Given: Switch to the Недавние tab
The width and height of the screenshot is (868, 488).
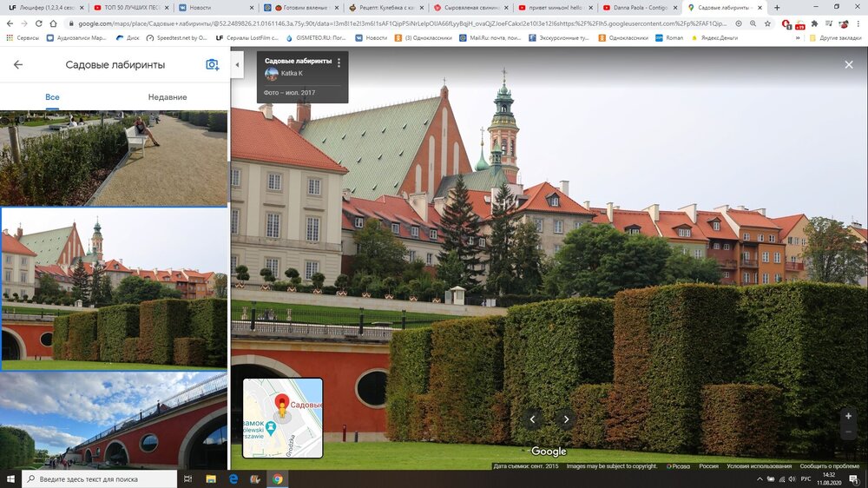Looking at the screenshot, I should (x=167, y=97).
